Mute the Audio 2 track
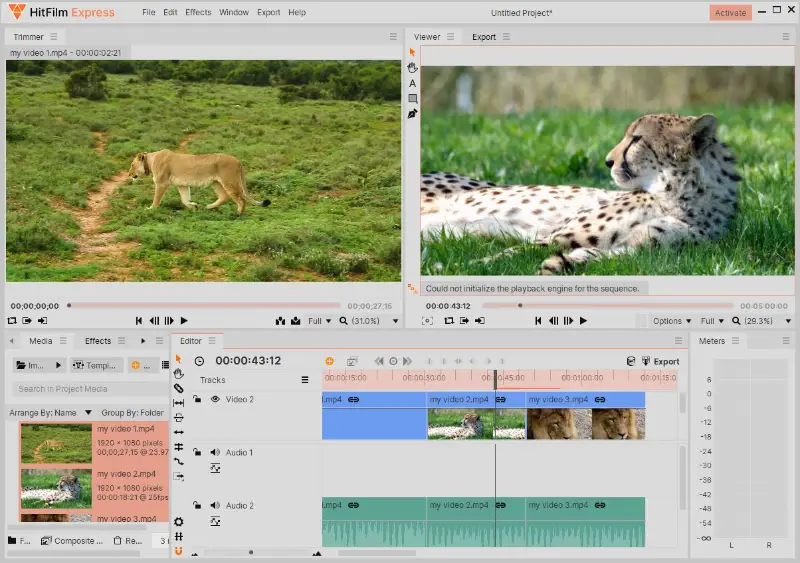Image resolution: width=800 pixels, height=563 pixels. tap(215, 505)
